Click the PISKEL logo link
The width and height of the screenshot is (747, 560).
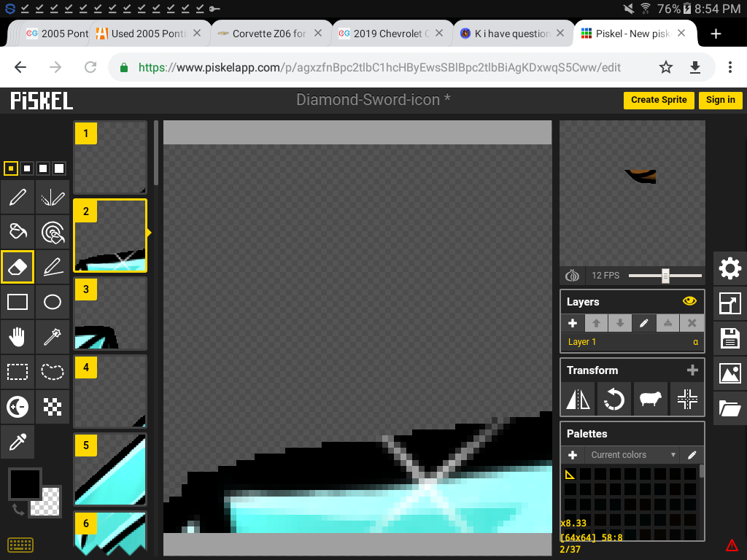coord(42,101)
